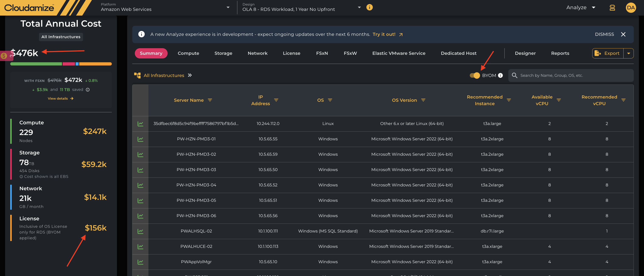Switch to the Storage tab
Image resolution: width=644 pixels, height=276 pixels.
[223, 53]
